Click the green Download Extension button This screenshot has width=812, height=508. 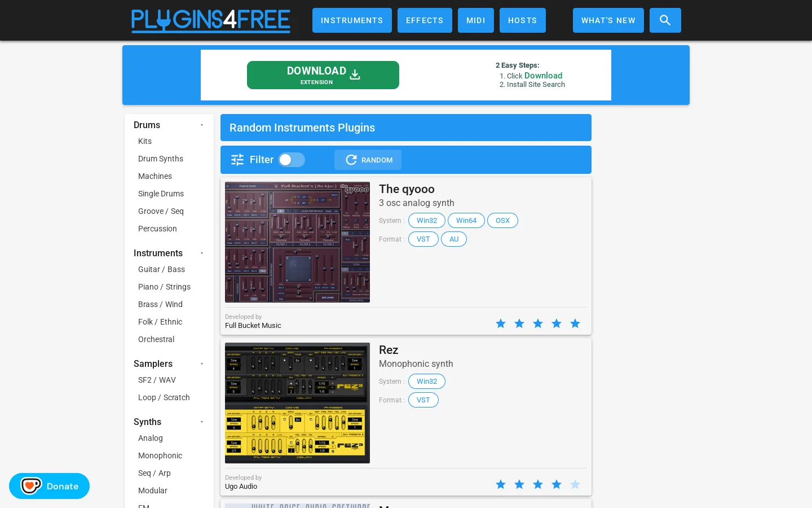coord(323,75)
